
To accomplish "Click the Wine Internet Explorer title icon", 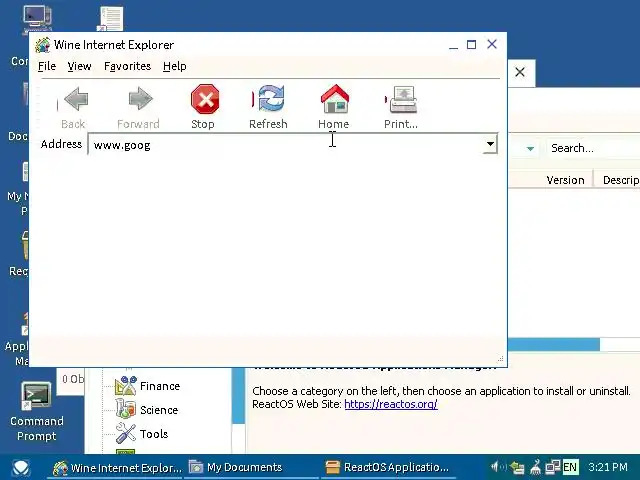I will click(x=42, y=45).
